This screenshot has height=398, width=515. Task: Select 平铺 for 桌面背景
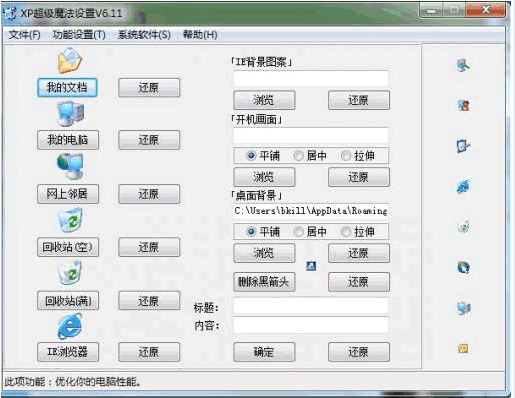pos(263,232)
